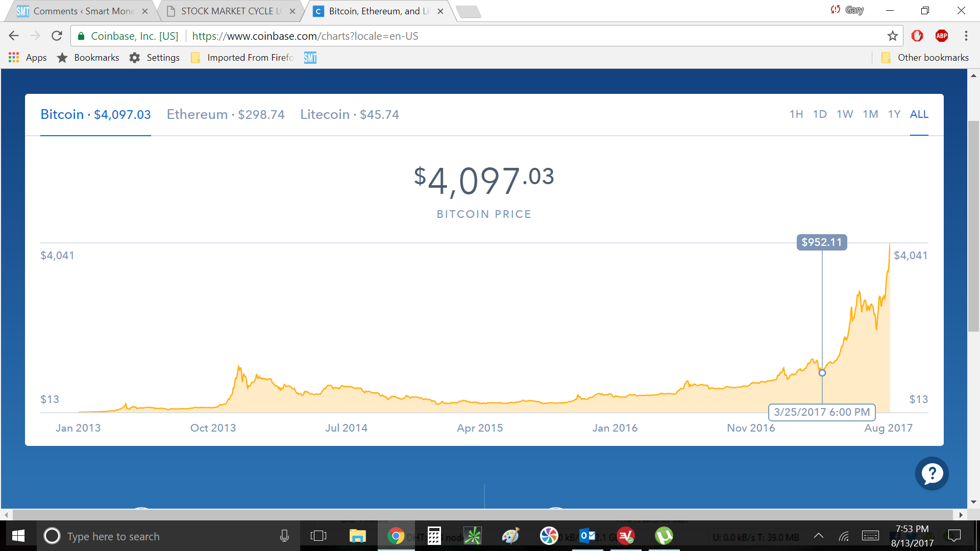Open the Paint palette taskbar app
Image resolution: width=980 pixels, height=551 pixels.
pos(511,536)
